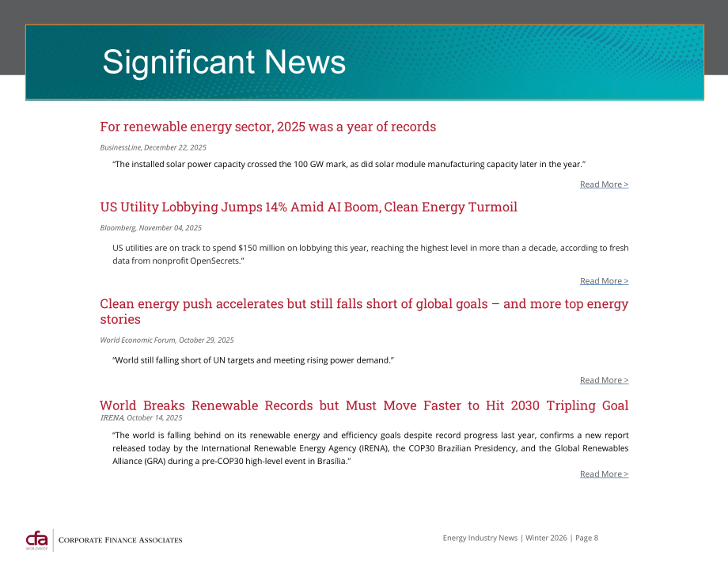The width and height of the screenshot is (728, 563).
Task: Click 'World Economic Forum, October 29, 2025' source line
Action: coord(167,340)
